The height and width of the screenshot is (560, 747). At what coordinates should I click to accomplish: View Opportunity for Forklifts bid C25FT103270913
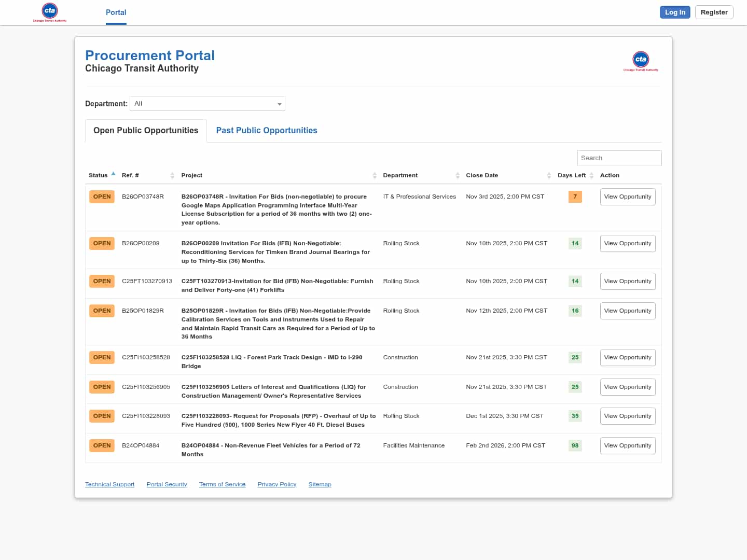[627, 282]
